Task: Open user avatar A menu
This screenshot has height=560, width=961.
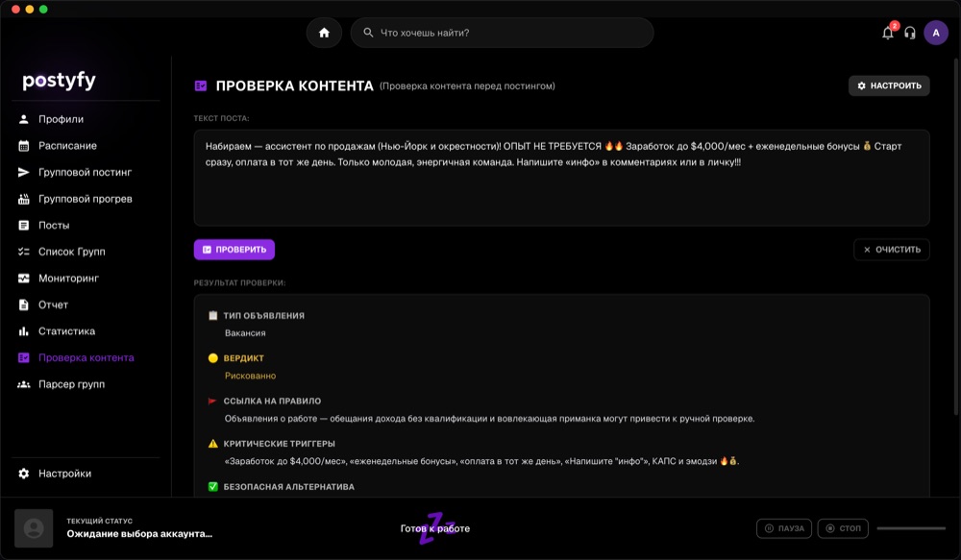Action: click(x=936, y=33)
